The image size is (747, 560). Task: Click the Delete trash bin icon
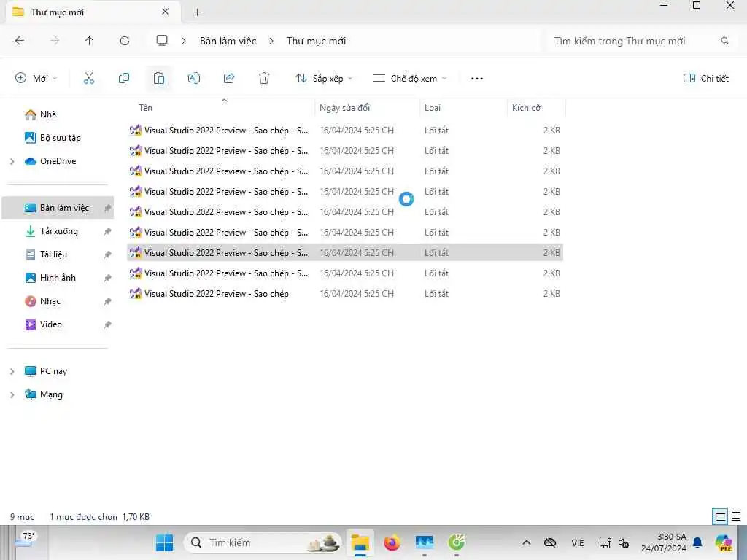tap(264, 78)
